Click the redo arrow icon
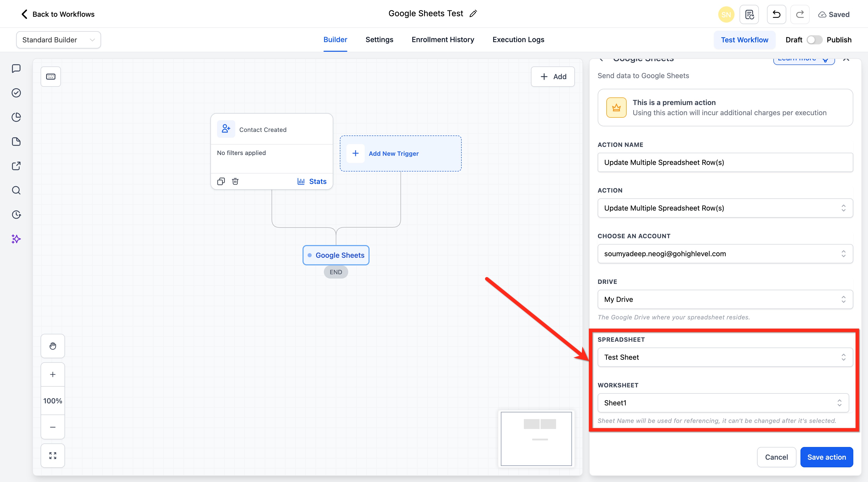Viewport: 868px width, 482px height. point(799,14)
